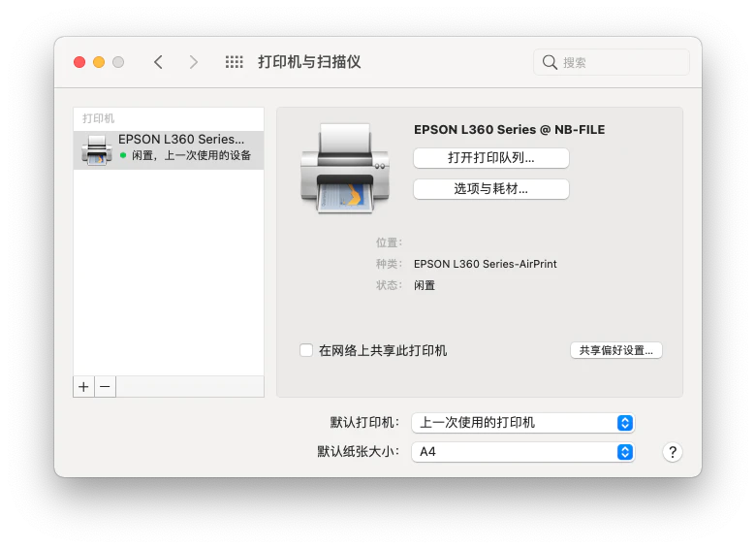Enable 在网络上共享此打印机 checkbox
This screenshot has height=549, width=756.
pyautogui.click(x=306, y=350)
